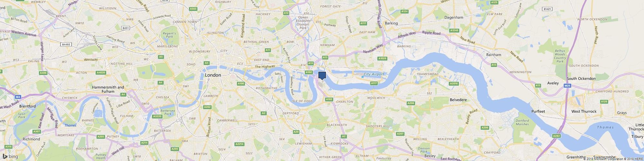Open the Microsoft Corporation copyright notice
Viewport: 644px width, 161px height.
(603, 158)
